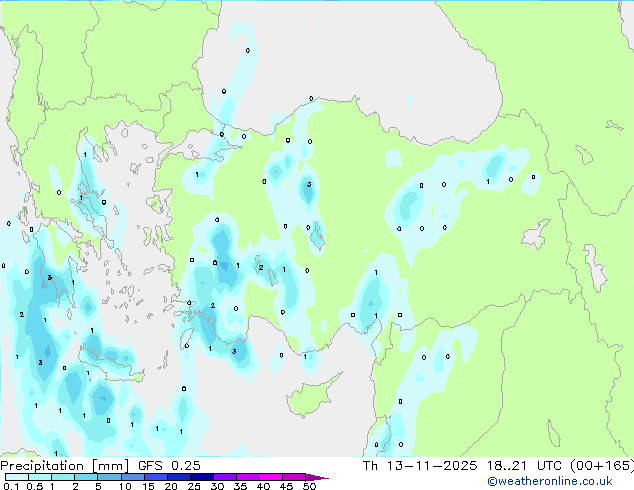Click the '35' legend label

(x=240, y=486)
